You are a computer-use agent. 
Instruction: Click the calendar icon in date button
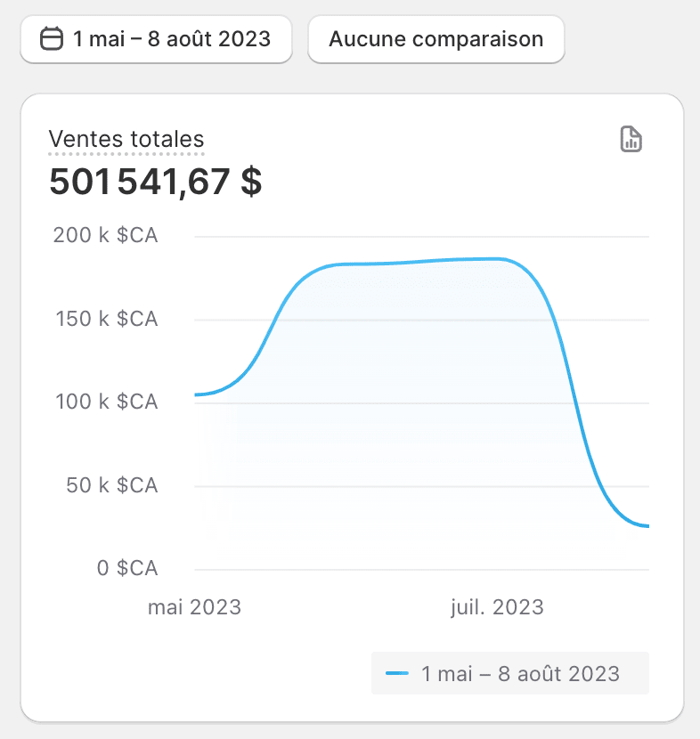53,39
